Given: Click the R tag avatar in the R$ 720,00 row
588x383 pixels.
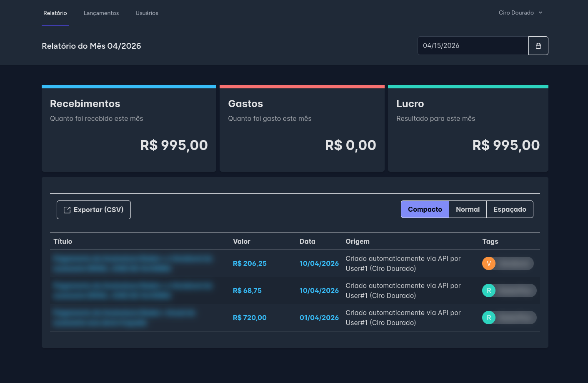Looking at the screenshot, I should pyautogui.click(x=489, y=318).
